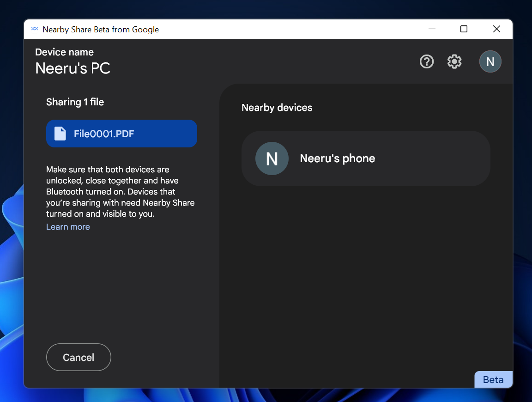The height and width of the screenshot is (402, 532).
Task: Cancel the file sharing
Action: coord(79,357)
